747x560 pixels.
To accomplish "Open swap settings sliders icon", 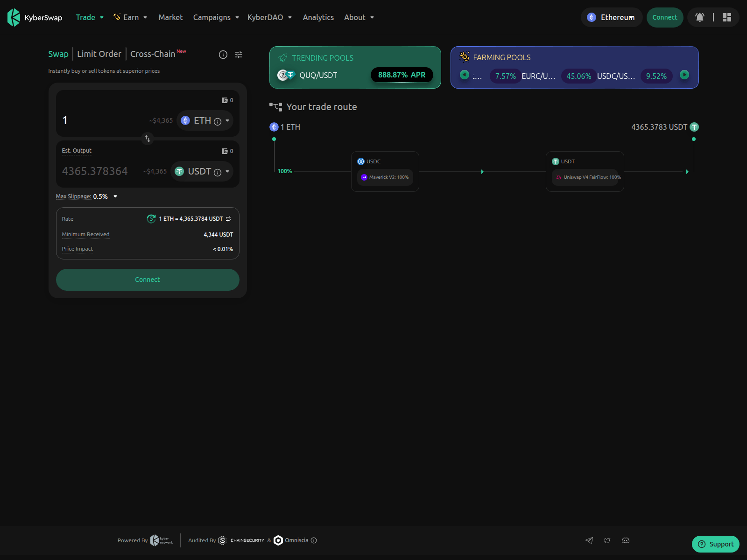I will (x=239, y=55).
